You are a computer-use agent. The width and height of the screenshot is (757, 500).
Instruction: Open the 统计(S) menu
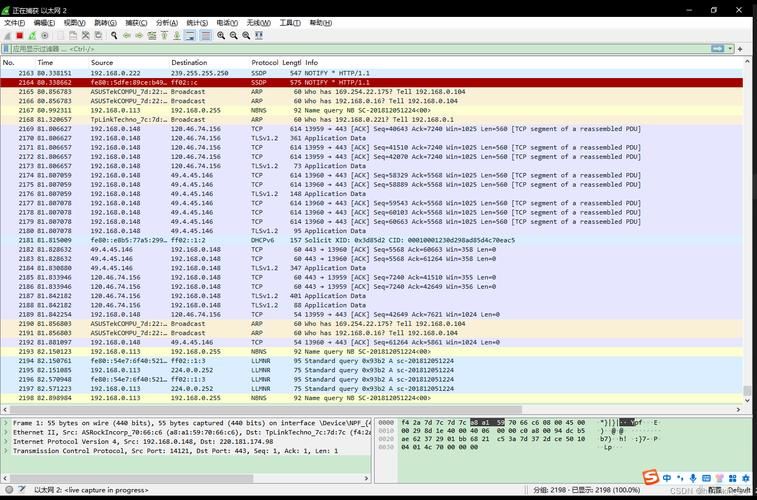click(197, 22)
